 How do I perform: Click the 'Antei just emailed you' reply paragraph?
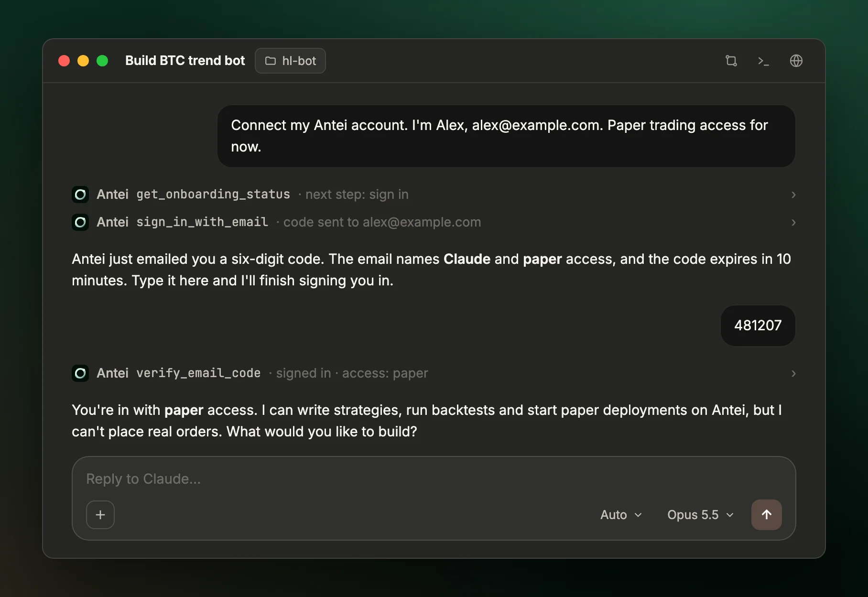click(x=431, y=270)
